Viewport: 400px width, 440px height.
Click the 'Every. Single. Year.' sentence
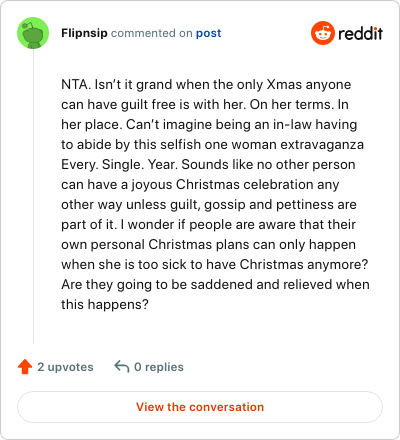coord(119,164)
